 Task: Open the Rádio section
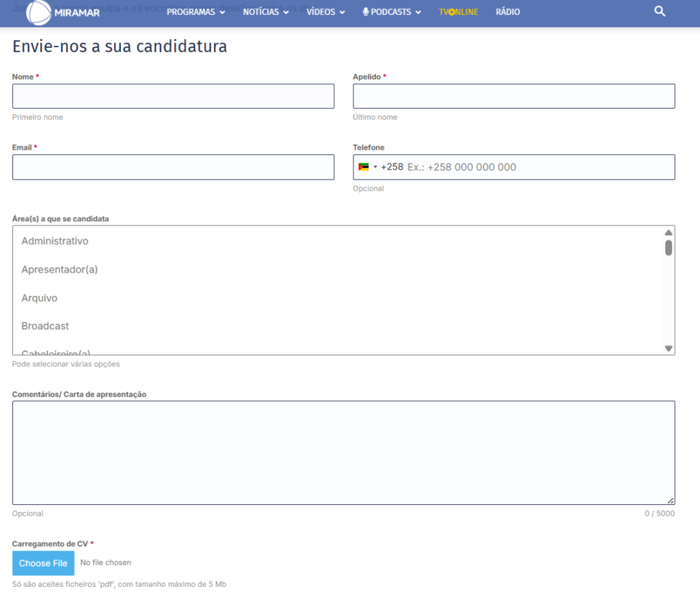point(507,12)
